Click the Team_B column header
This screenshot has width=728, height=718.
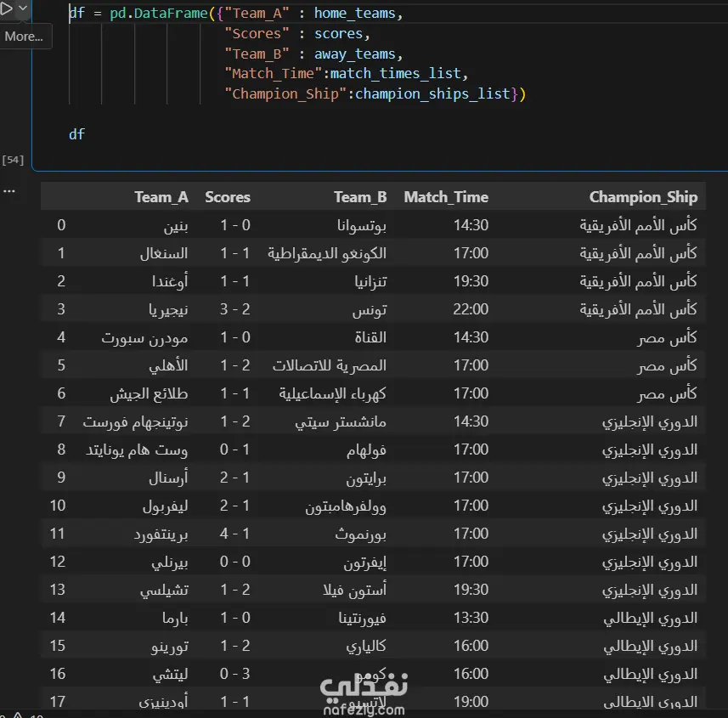point(360,197)
